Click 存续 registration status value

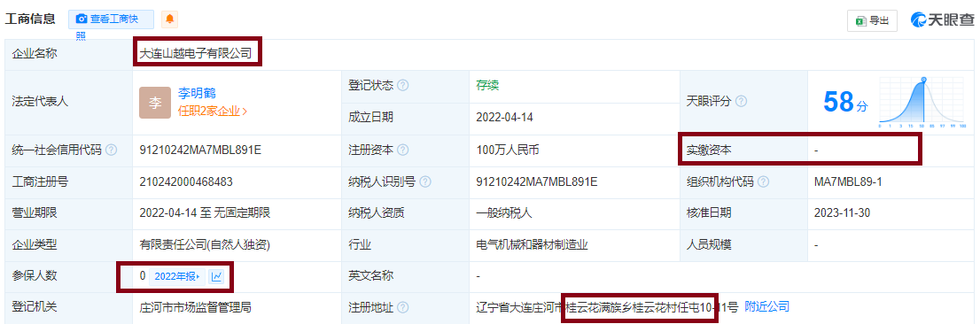487,86
